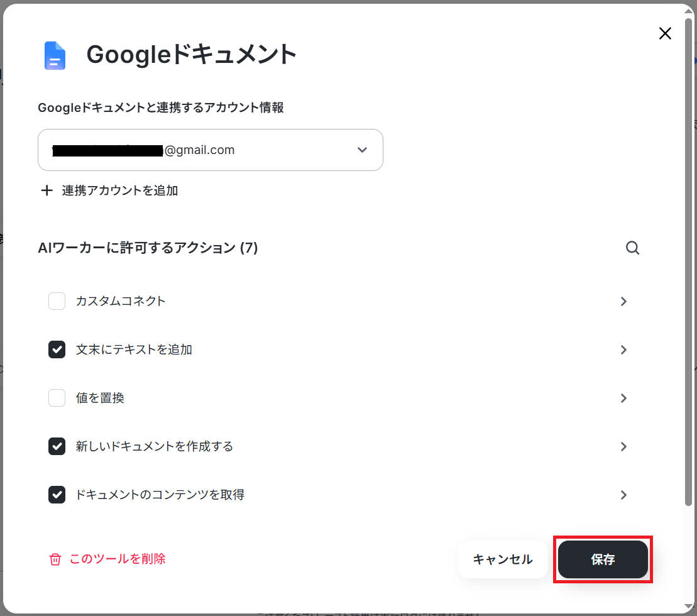Viewport: 697px width, 616px height.
Task: Uncheck 文末にテキストを追加 checkbox
Action: click(x=57, y=349)
